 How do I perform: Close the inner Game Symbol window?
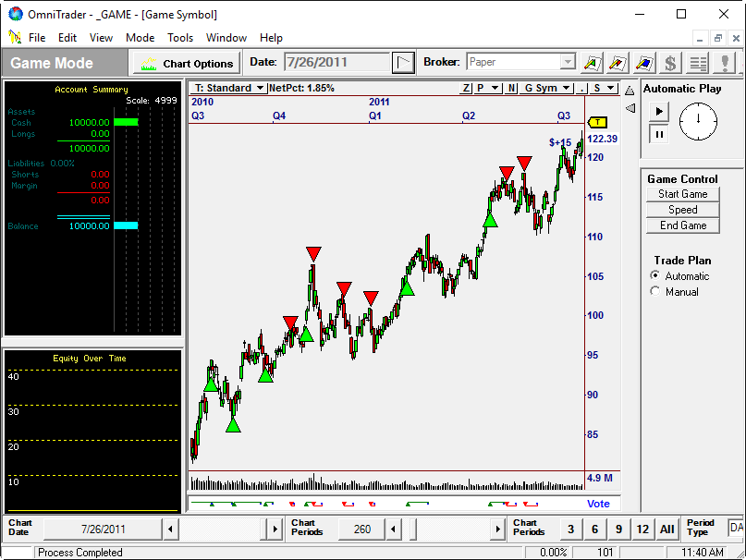736,38
